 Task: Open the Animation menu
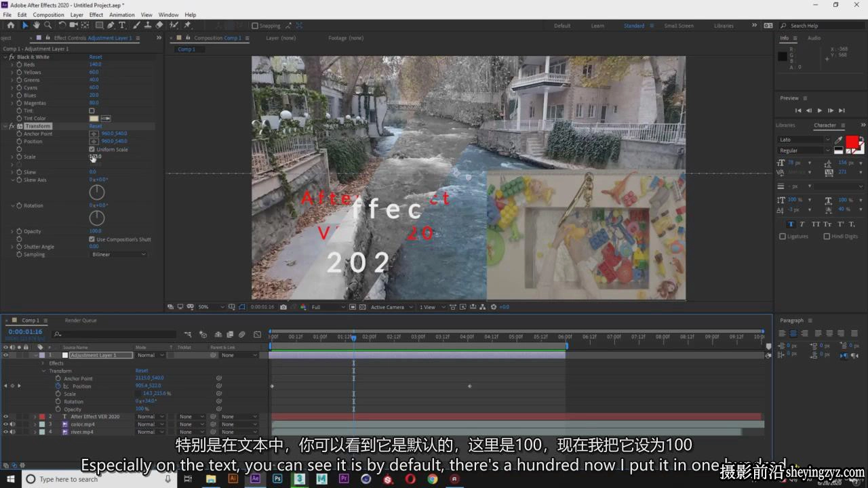[122, 14]
